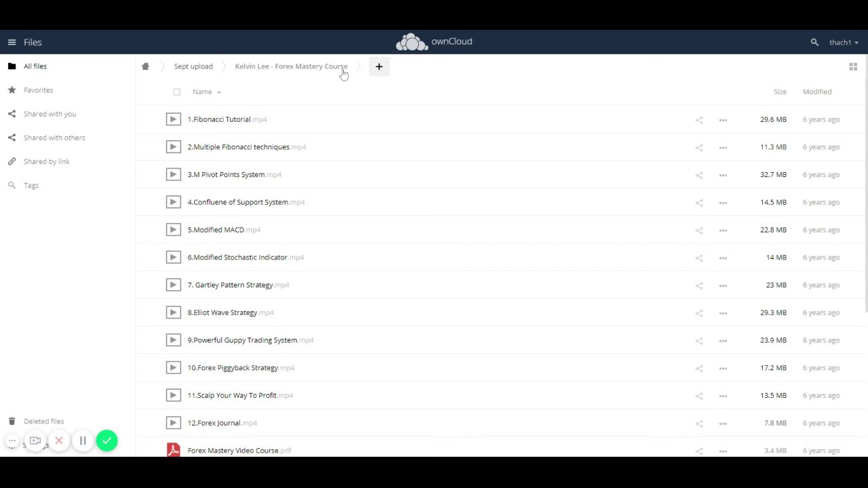868x488 pixels.
Task: Go to home folder via house icon
Action: [x=145, y=66]
